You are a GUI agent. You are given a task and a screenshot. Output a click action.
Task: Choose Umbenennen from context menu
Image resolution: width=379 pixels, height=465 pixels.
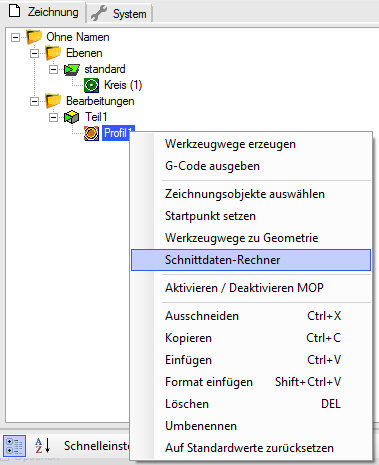251,426
